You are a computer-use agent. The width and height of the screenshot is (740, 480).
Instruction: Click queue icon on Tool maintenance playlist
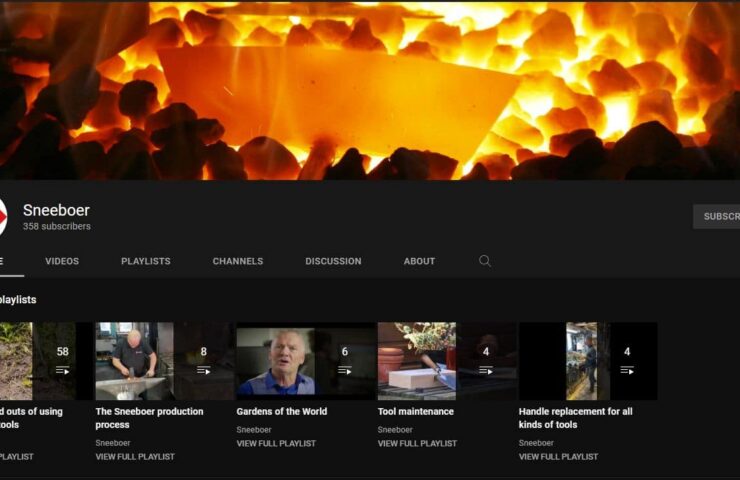(x=486, y=371)
